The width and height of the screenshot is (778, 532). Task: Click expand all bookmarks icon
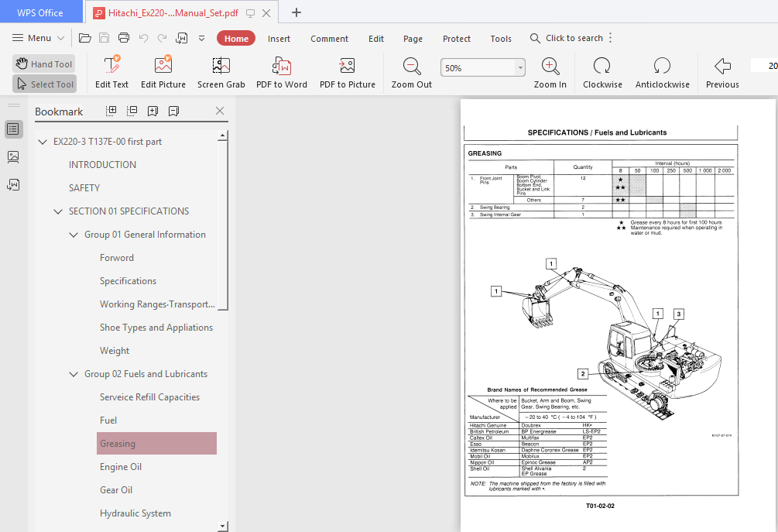click(111, 111)
